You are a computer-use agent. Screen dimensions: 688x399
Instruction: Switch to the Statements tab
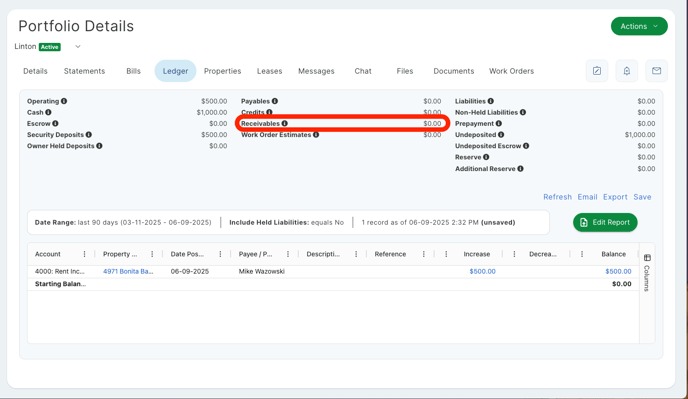click(84, 71)
